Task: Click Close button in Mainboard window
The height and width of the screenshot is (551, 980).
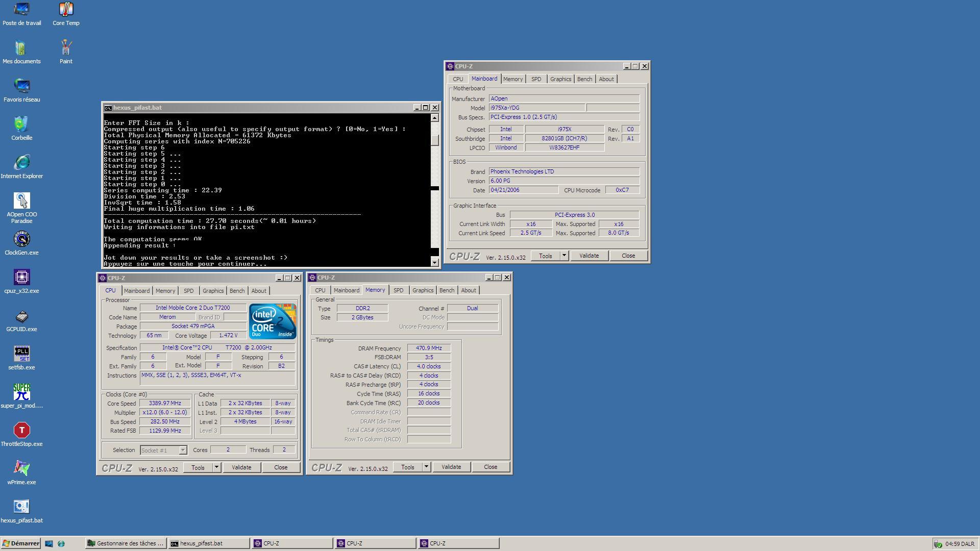Action: click(628, 256)
